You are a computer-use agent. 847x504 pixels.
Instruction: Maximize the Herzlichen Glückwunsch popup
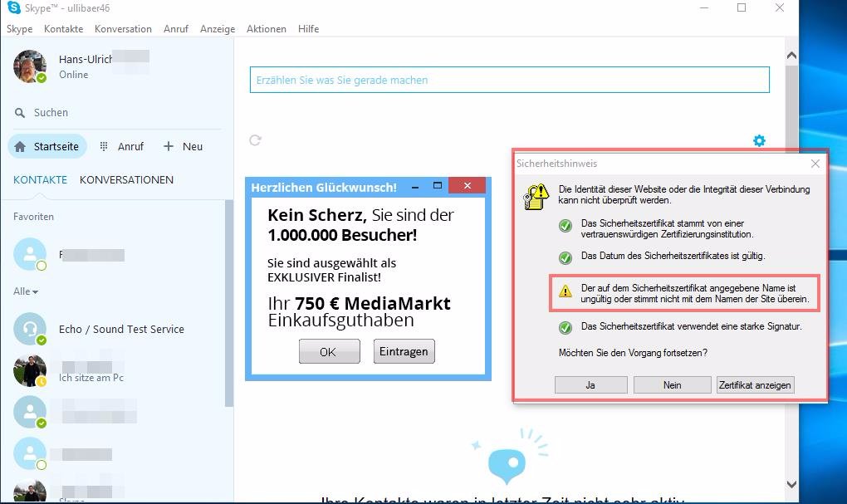click(438, 186)
